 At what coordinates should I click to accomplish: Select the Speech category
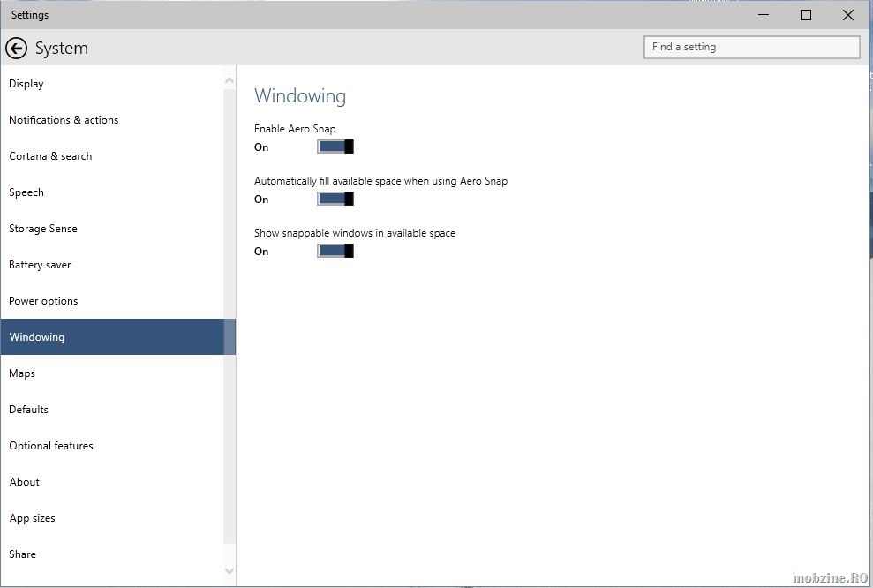112,192
